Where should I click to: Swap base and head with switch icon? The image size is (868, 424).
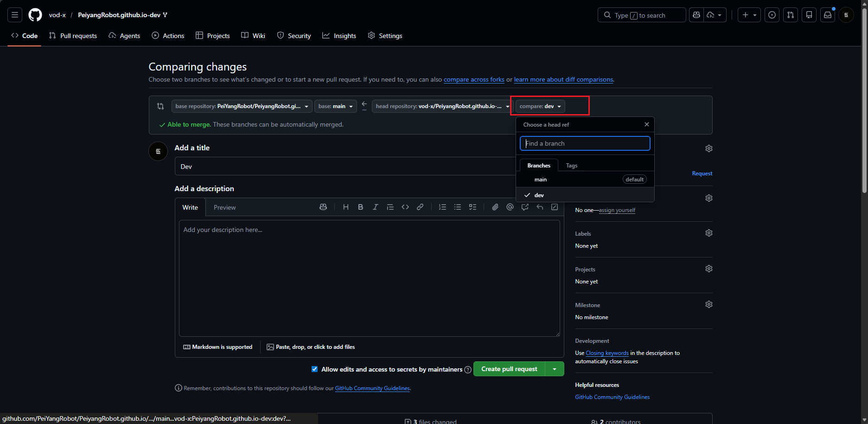point(160,106)
